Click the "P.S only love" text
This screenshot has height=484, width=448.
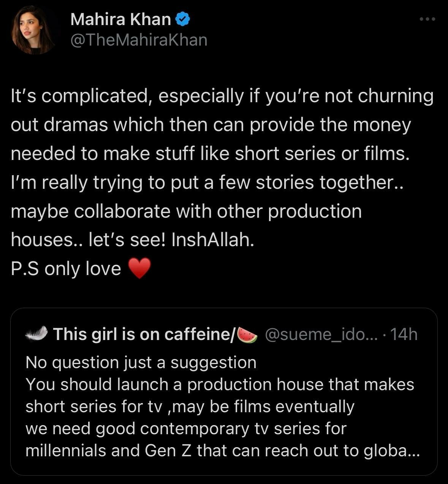tap(66, 269)
